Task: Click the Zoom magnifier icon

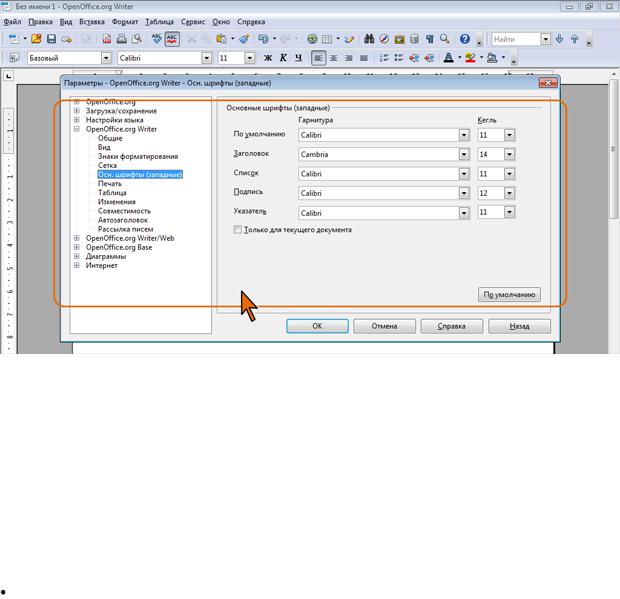Action: (445, 39)
